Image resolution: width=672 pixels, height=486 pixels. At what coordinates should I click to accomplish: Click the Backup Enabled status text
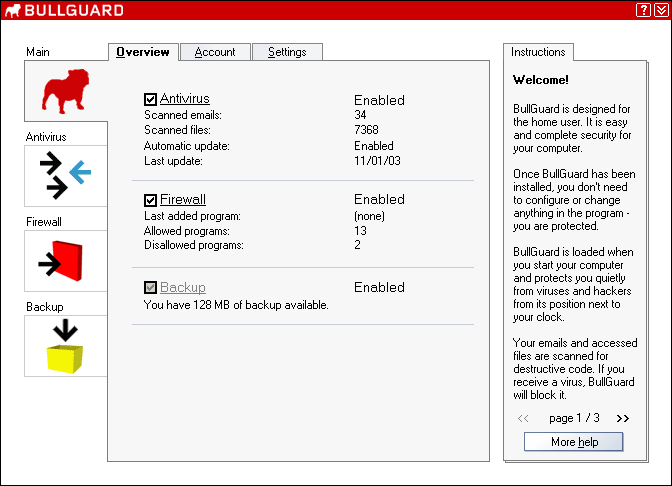[x=379, y=287]
